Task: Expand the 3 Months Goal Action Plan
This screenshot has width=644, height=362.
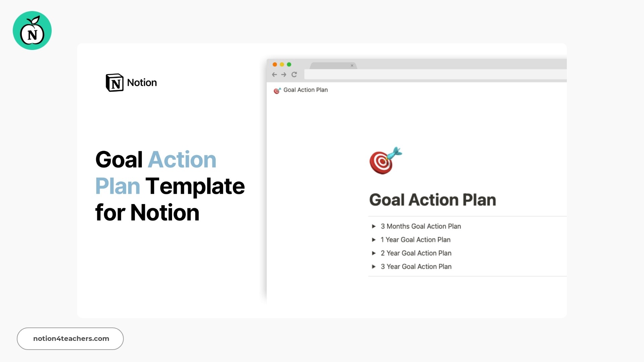Action: click(x=373, y=226)
